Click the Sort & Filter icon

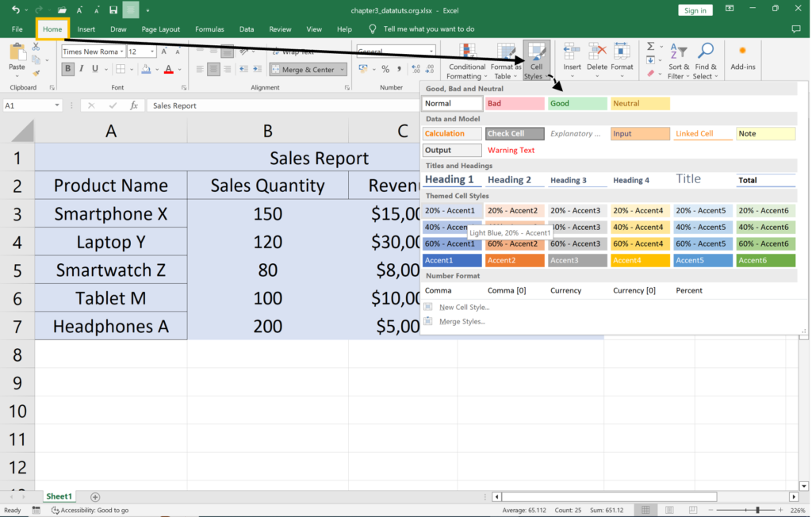[678, 52]
